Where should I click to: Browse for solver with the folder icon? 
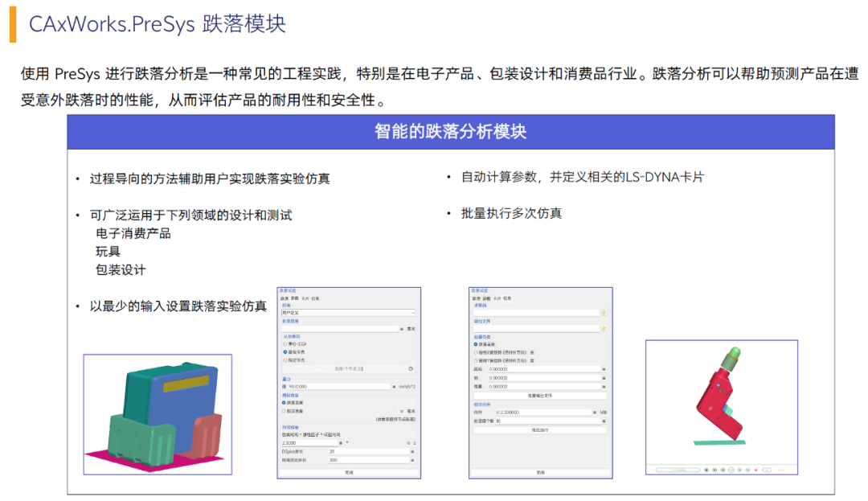coord(604,313)
